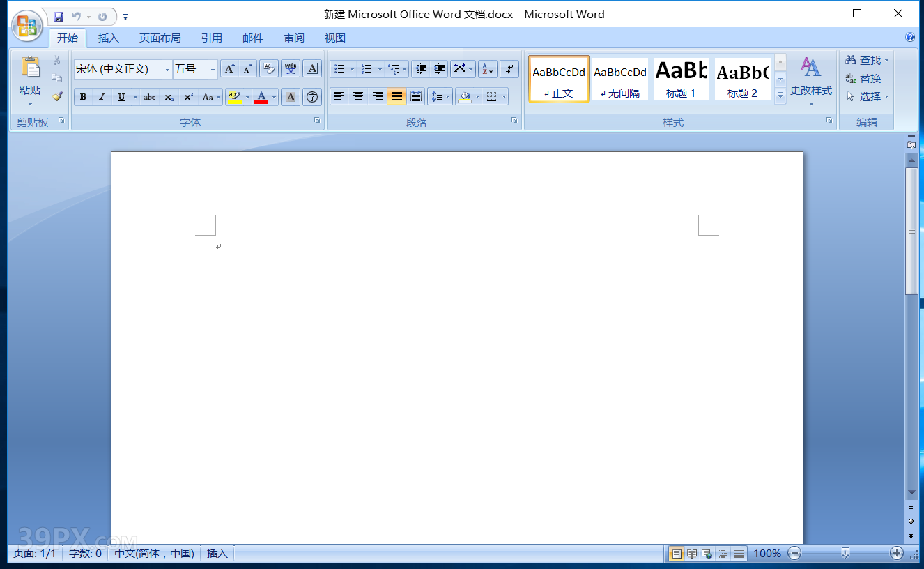Image resolution: width=924 pixels, height=569 pixels.
Task: Open the Customize Quick Access Toolbar dropdown
Action: pos(125,16)
